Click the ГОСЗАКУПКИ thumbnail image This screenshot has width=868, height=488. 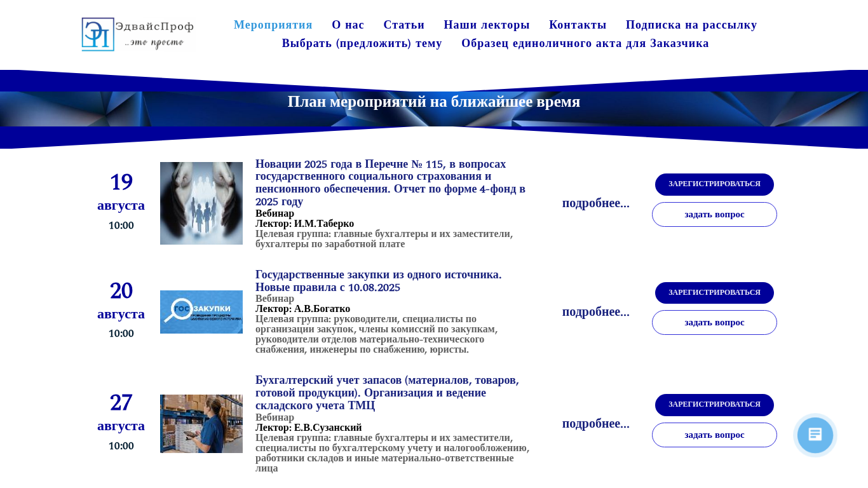[201, 312]
